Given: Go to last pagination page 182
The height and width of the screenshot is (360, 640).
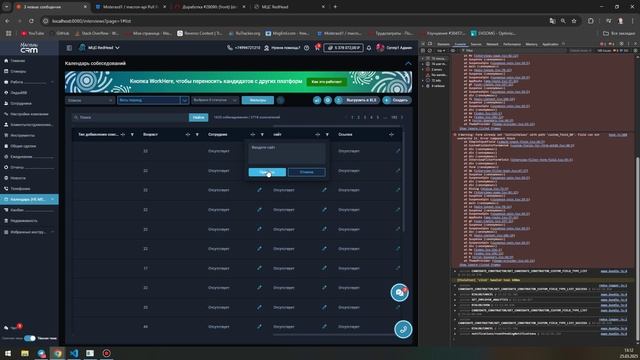Looking at the screenshot, I should (394, 118).
